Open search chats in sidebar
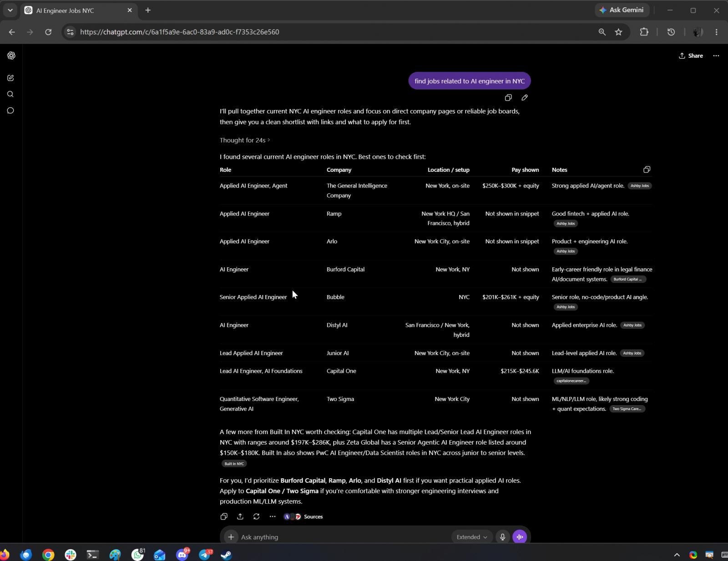The height and width of the screenshot is (561, 728). point(10,94)
